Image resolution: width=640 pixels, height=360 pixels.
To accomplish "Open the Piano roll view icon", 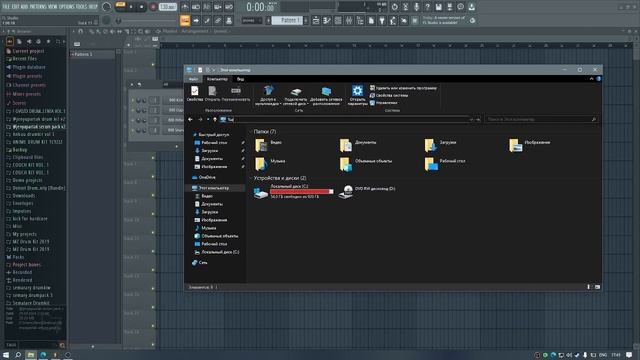I will pyautogui.click(x=327, y=20).
